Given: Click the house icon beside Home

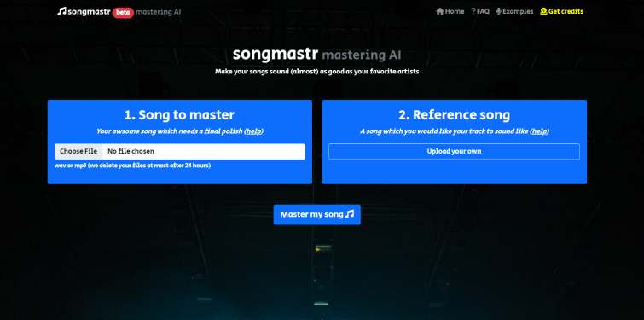Looking at the screenshot, I should (x=440, y=11).
